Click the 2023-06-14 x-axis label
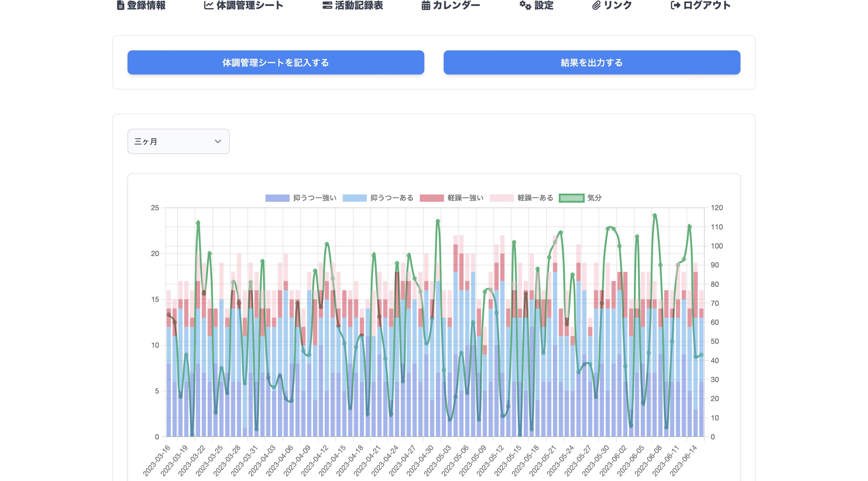 tap(683, 460)
